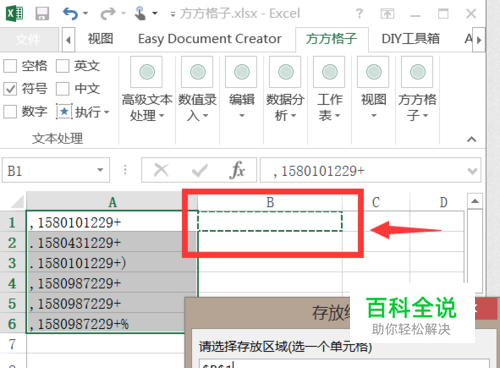The height and width of the screenshot is (368, 500).
Task: Select row 1 header
Action: click(13, 222)
